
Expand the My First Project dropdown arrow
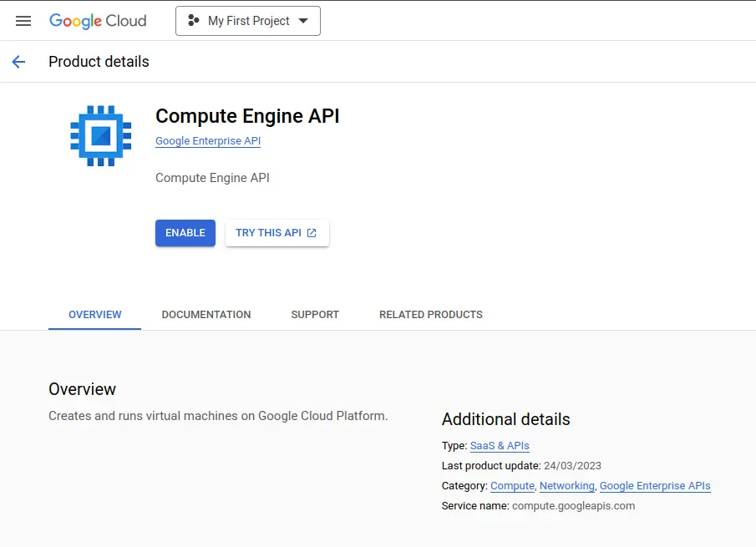[x=303, y=21]
